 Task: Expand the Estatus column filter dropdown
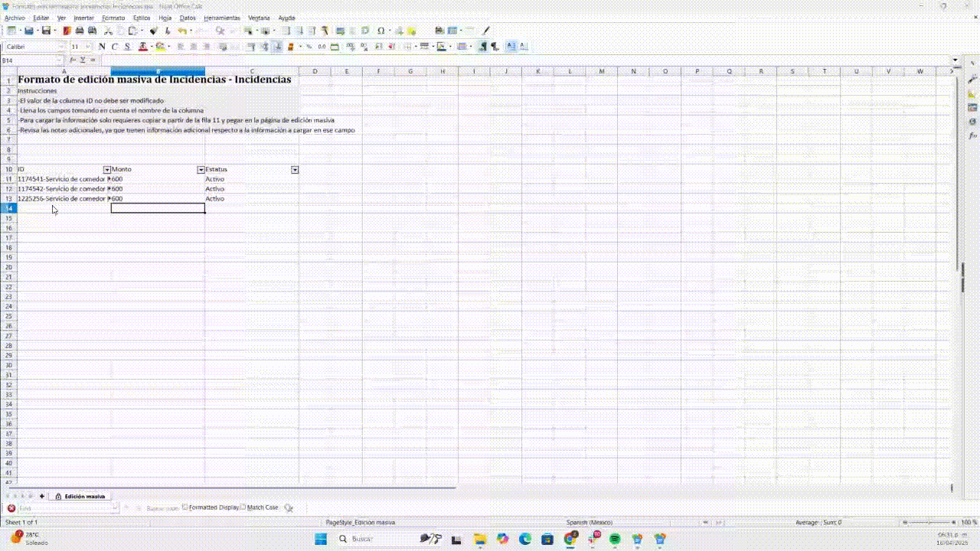pos(295,169)
